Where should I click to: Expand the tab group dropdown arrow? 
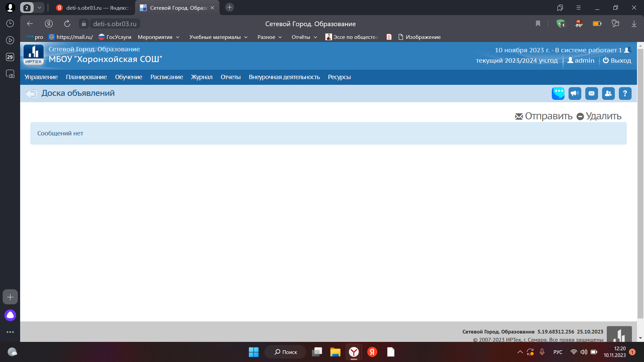(39, 7)
